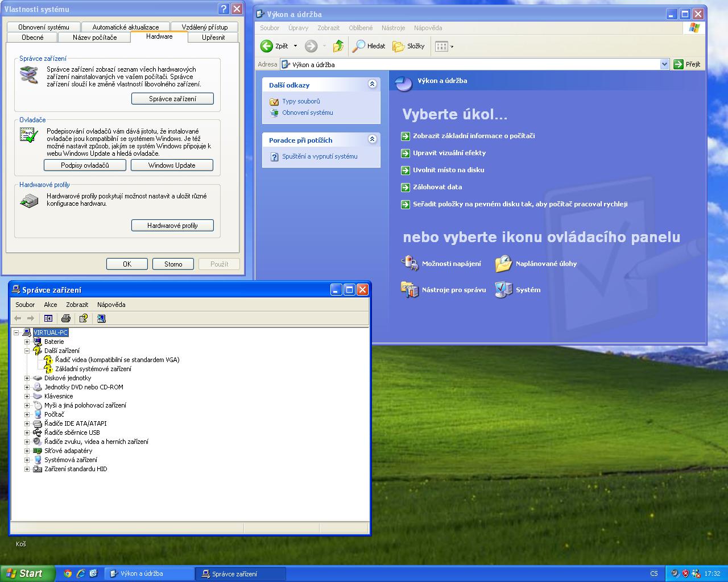
Task: Open the Hledat search toolbar button
Action: coord(369,46)
